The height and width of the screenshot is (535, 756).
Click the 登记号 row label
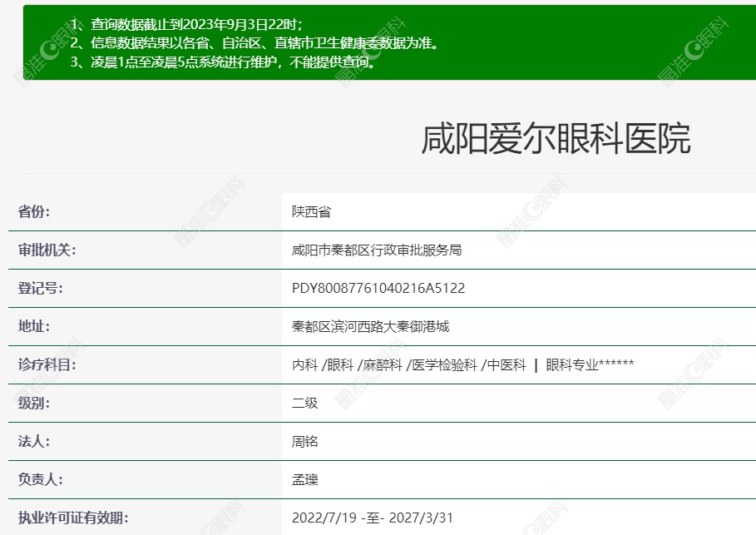click(41, 288)
